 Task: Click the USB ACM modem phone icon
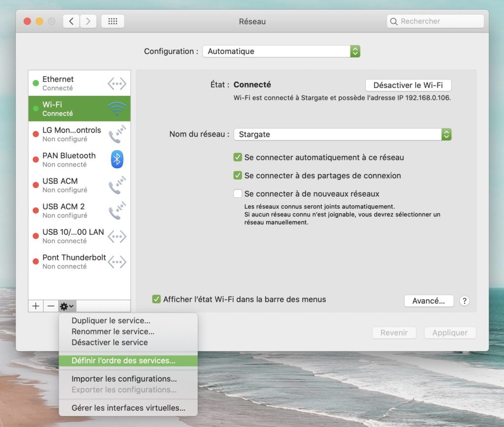click(117, 185)
